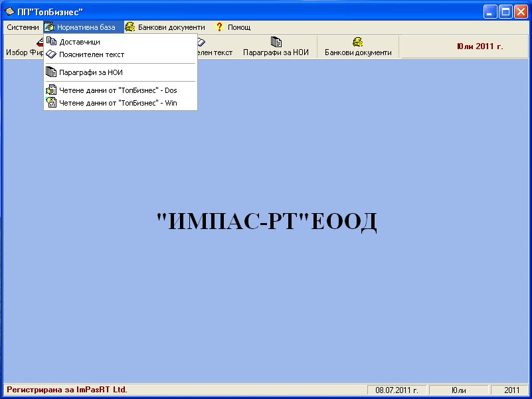This screenshot has width=532, height=399.
Task: Open Банкови документи from the toolbar label
Action: (x=358, y=52)
